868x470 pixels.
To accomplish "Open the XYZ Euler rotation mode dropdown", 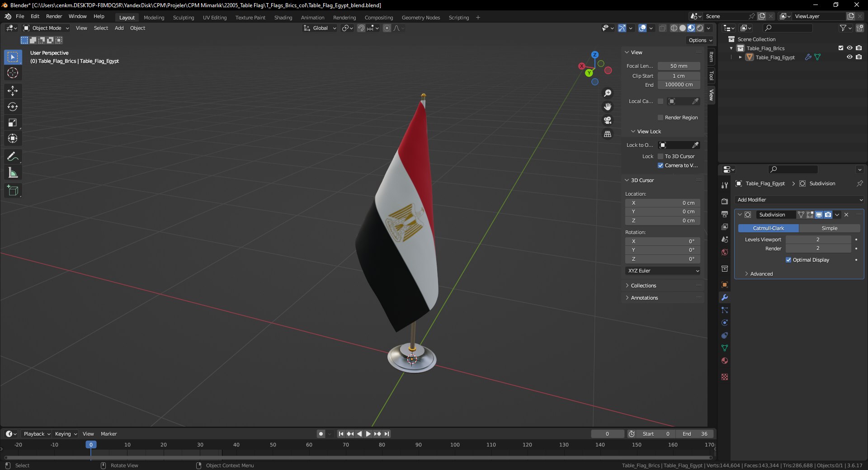I will tap(663, 271).
